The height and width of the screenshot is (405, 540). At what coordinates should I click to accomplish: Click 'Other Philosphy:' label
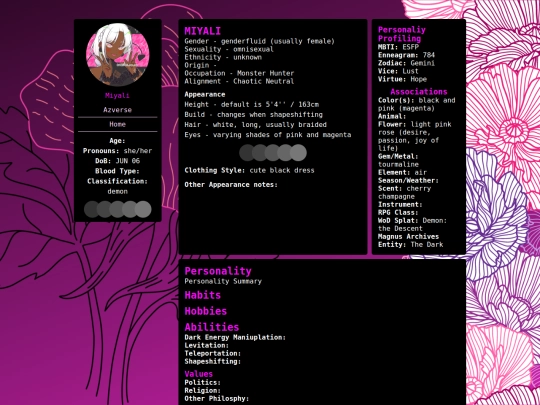(x=217, y=399)
